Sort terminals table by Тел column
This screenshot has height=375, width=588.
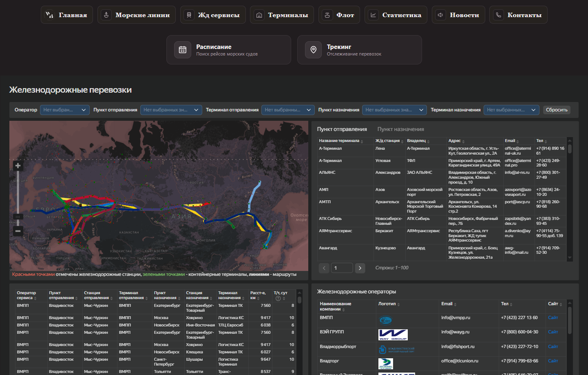coord(542,141)
